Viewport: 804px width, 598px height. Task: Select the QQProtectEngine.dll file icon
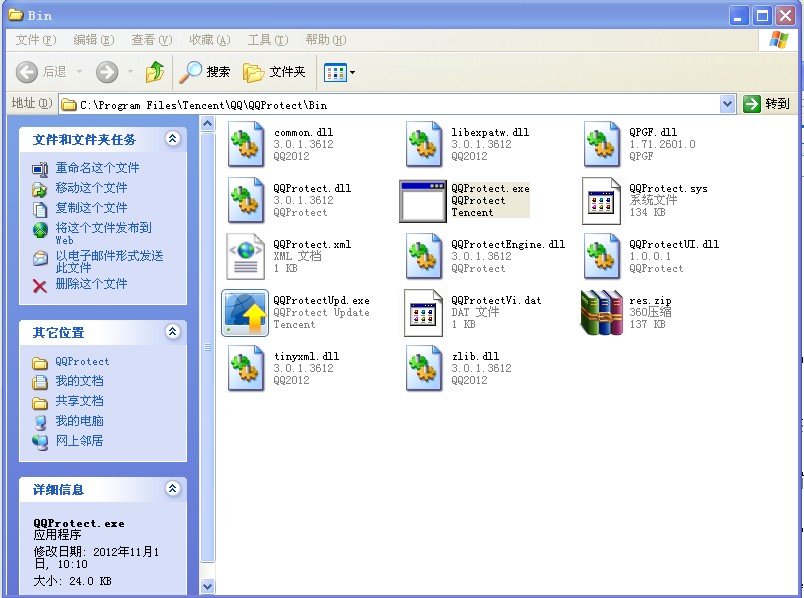tap(424, 256)
